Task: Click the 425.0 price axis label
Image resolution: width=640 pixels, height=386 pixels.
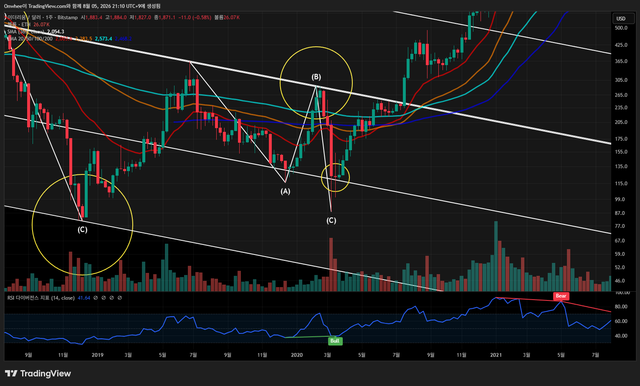Action: coord(620,45)
